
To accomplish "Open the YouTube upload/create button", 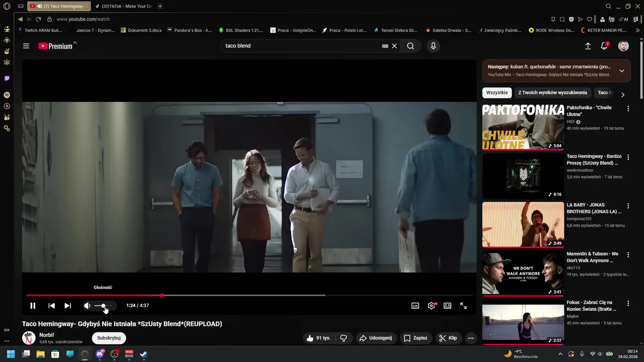I will tap(588, 46).
